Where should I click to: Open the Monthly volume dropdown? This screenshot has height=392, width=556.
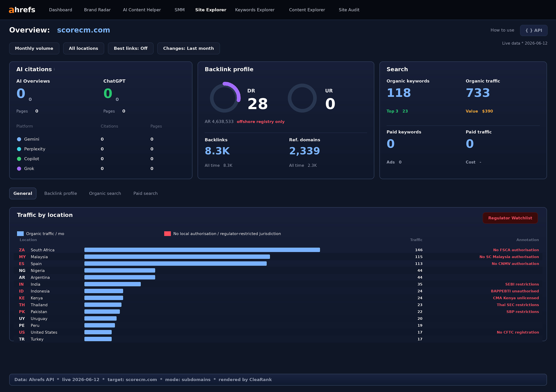34,48
